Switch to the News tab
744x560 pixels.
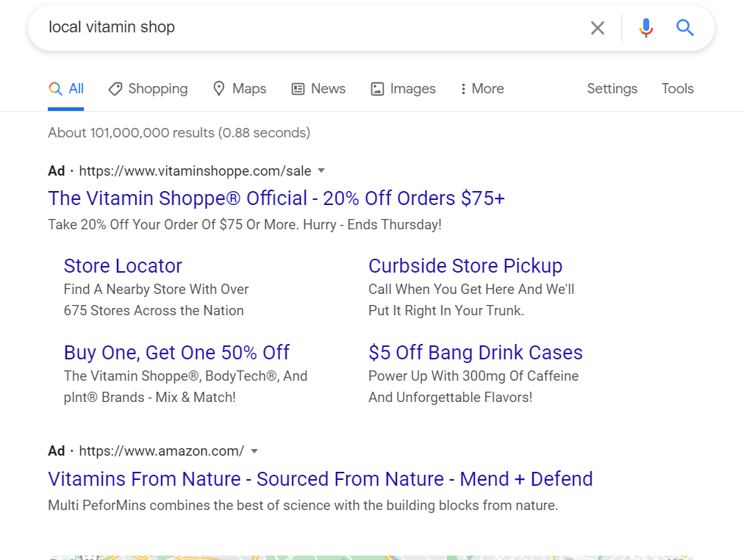pos(318,89)
